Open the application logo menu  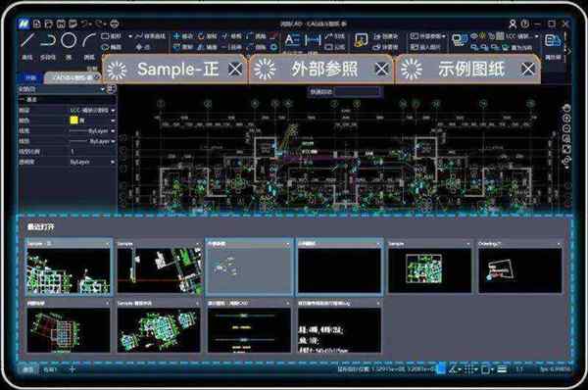[24, 24]
